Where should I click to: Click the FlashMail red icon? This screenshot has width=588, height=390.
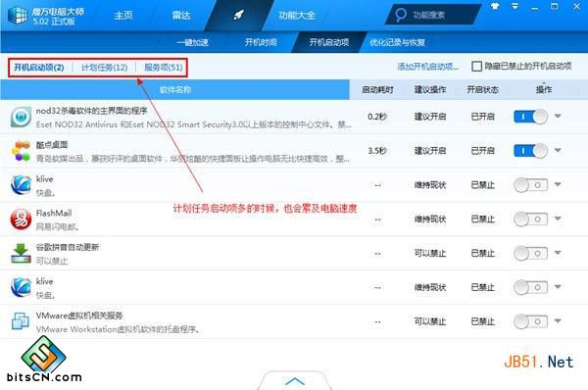click(x=21, y=219)
